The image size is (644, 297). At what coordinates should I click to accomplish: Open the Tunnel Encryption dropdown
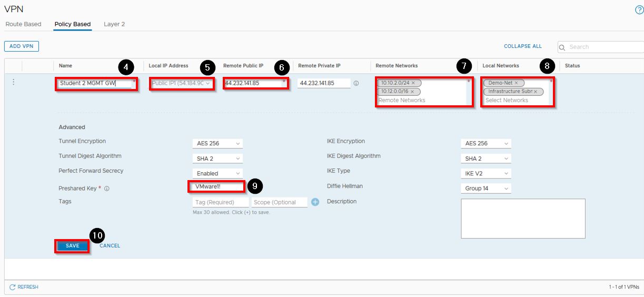click(x=217, y=143)
